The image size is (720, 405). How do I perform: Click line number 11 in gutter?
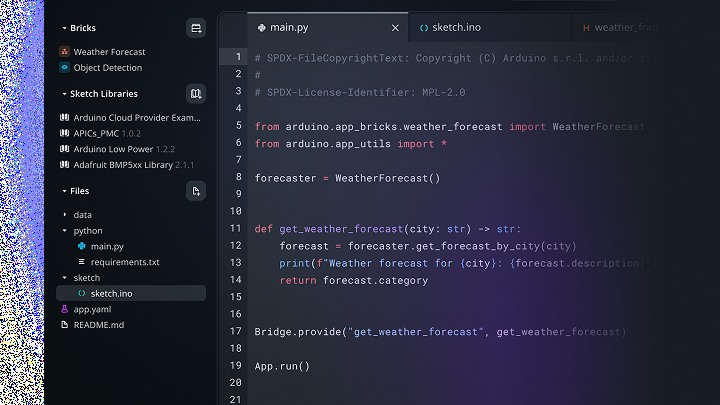pos(236,228)
